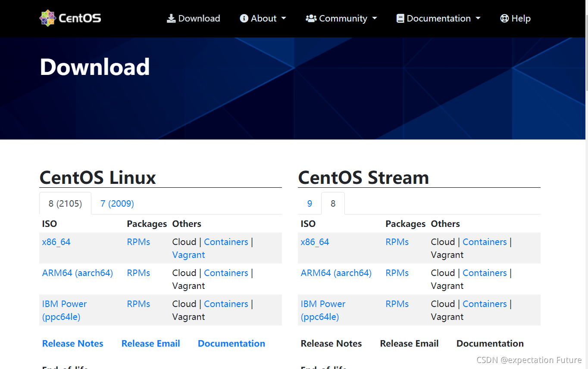Switch to the 7 (2009) tab

click(x=116, y=203)
